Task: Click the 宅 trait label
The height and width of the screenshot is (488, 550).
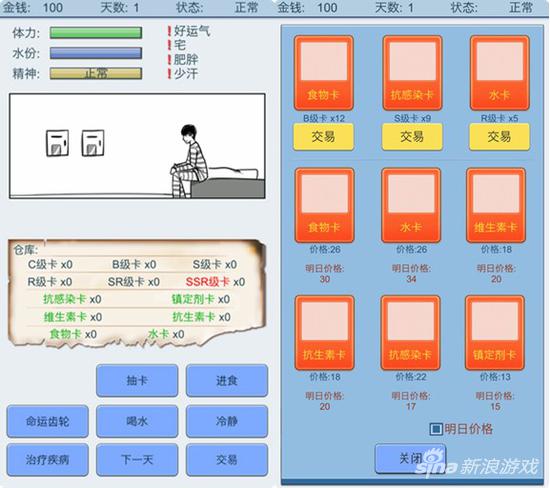Action: point(180,45)
